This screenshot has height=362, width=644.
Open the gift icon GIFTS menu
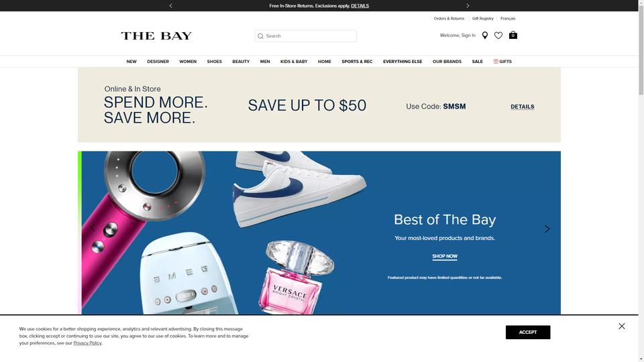[x=502, y=62]
